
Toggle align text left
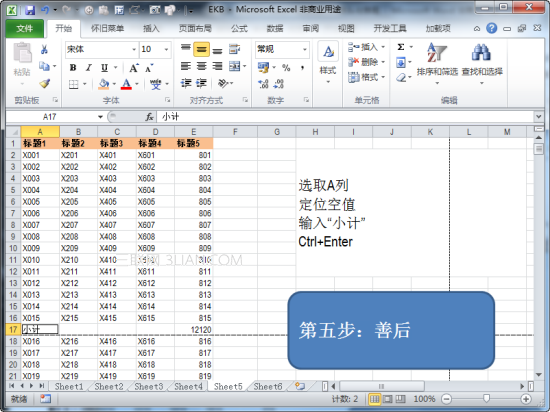pos(186,66)
